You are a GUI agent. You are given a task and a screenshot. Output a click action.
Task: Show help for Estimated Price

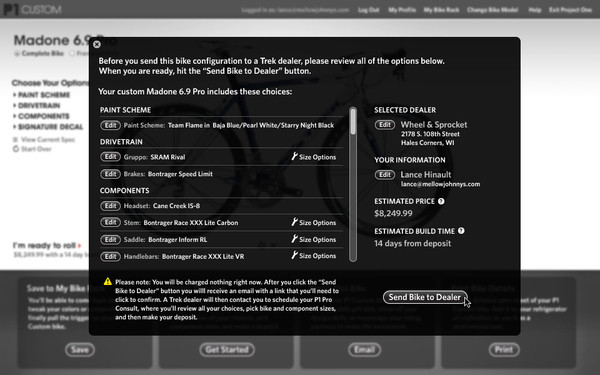tap(441, 201)
